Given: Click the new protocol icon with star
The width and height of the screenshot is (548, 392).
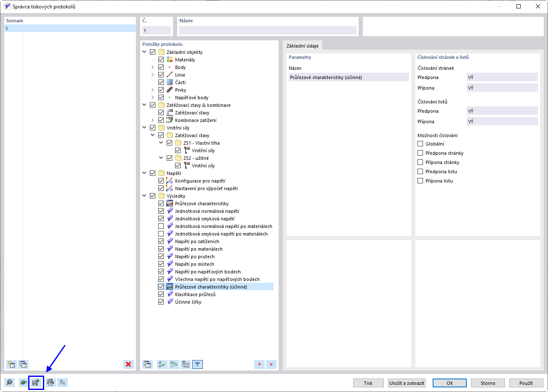Looking at the screenshot, I should tap(11, 364).
